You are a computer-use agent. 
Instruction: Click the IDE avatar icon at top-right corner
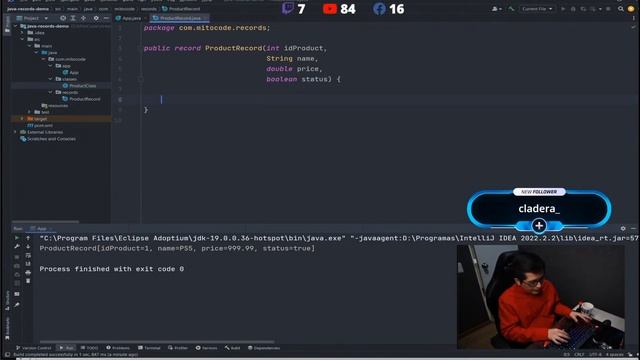(631, 9)
